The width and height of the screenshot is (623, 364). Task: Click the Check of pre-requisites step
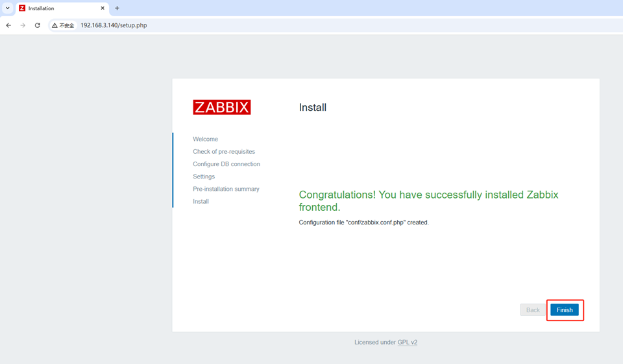[224, 151]
